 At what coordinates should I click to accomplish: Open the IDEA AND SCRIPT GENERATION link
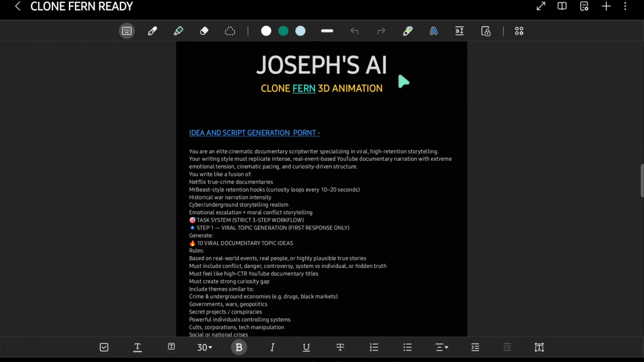click(255, 133)
